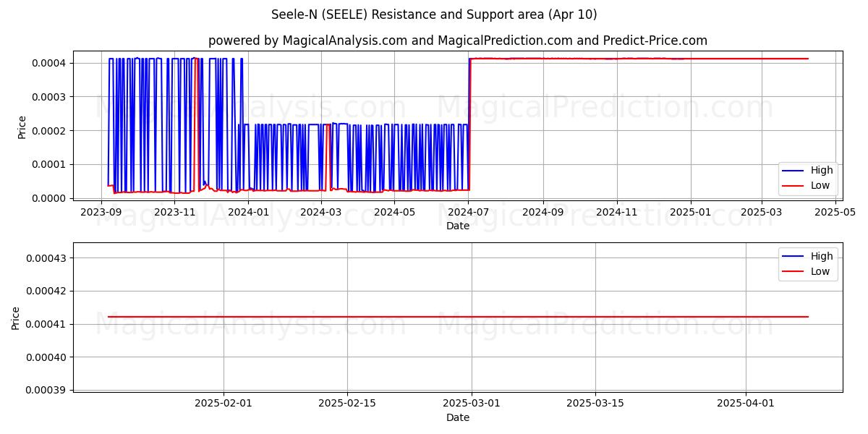The height and width of the screenshot is (434, 868).
Task: Click the top chart date label 2024-05
Action: (x=395, y=213)
